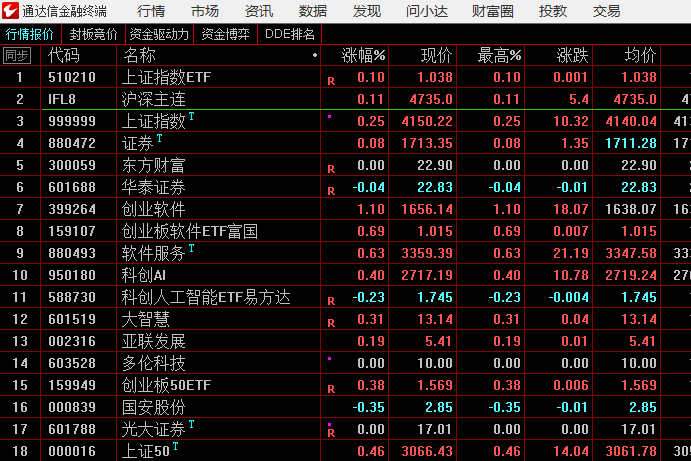Click code IFL8
Image resolution: width=691 pixels, height=461 pixels.
[62, 100]
